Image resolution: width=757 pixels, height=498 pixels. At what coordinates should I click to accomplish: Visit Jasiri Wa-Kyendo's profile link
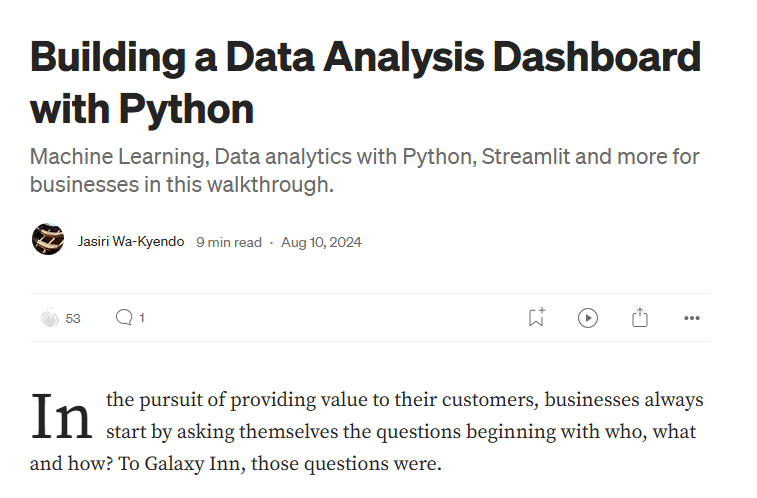coord(131,242)
